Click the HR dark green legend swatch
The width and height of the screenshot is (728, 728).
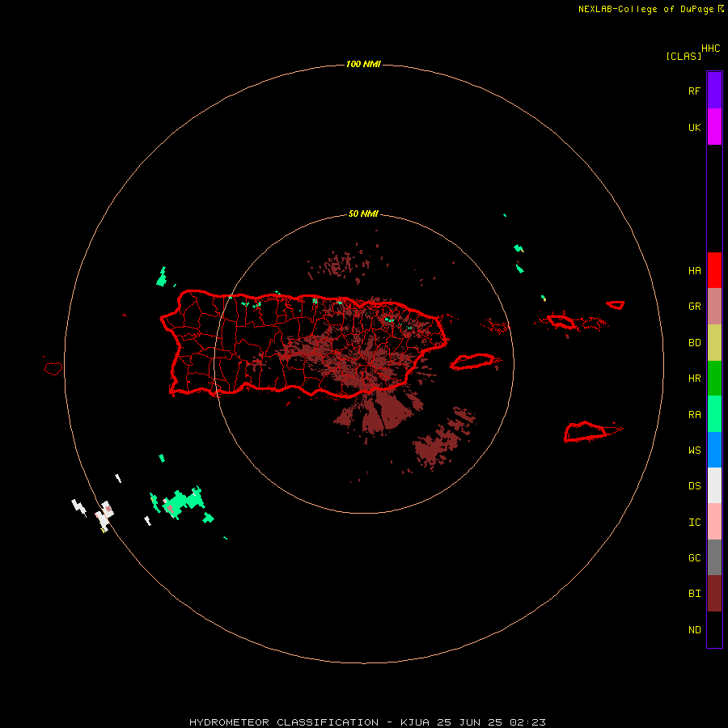(714, 378)
